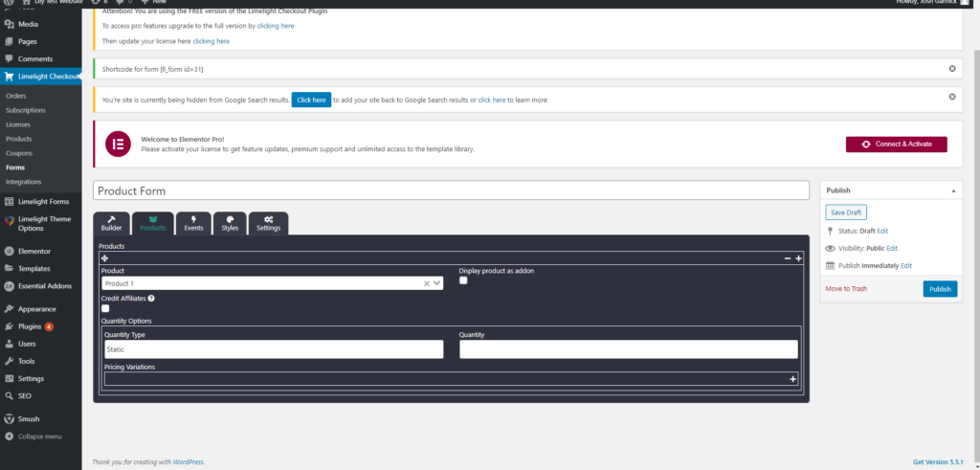Screen dimensions: 980x470
Task: Edit the Status Draft setting
Action: tap(882, 231)
